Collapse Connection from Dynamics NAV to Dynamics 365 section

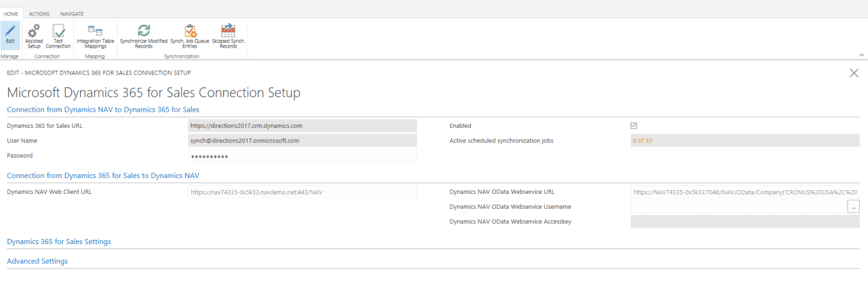pos(103,110)
